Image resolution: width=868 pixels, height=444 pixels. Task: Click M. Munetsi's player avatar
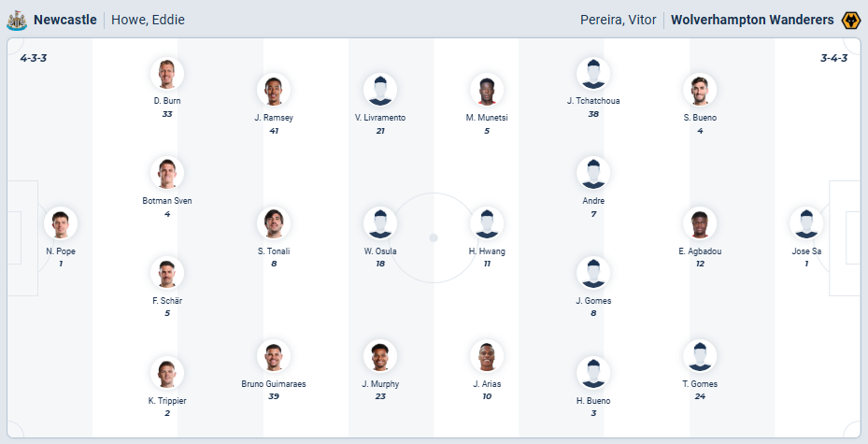point(487,91)
